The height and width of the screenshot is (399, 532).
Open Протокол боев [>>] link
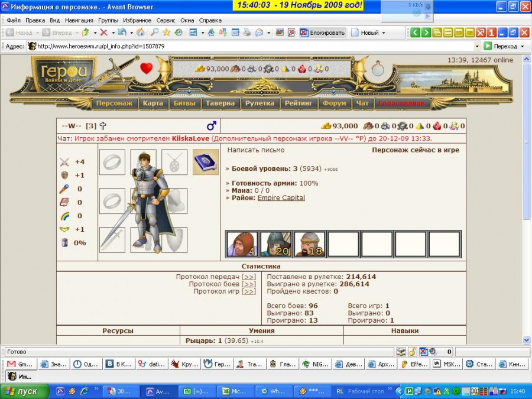(249, 284)
